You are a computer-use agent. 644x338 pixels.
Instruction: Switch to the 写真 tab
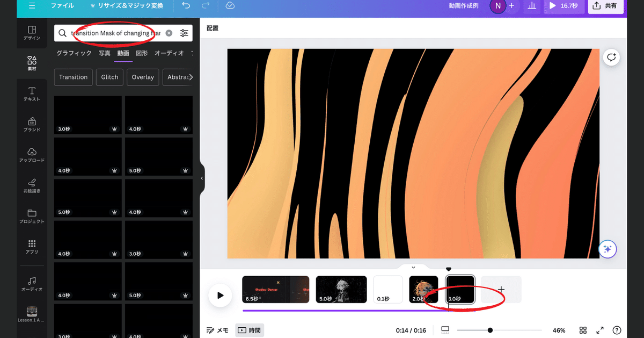tap(104, 53)
